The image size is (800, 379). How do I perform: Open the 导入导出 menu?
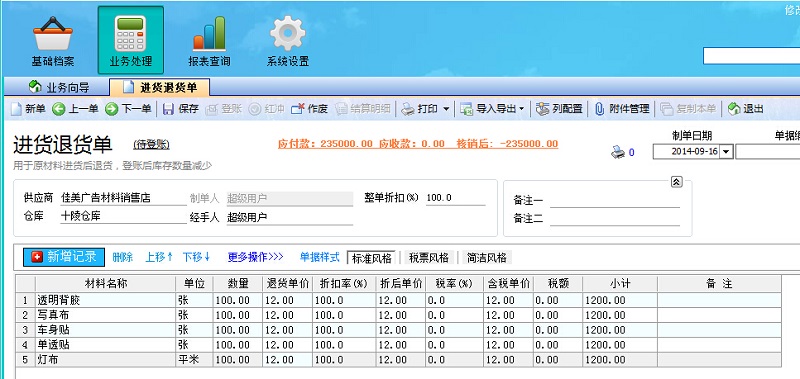[492, 109]
